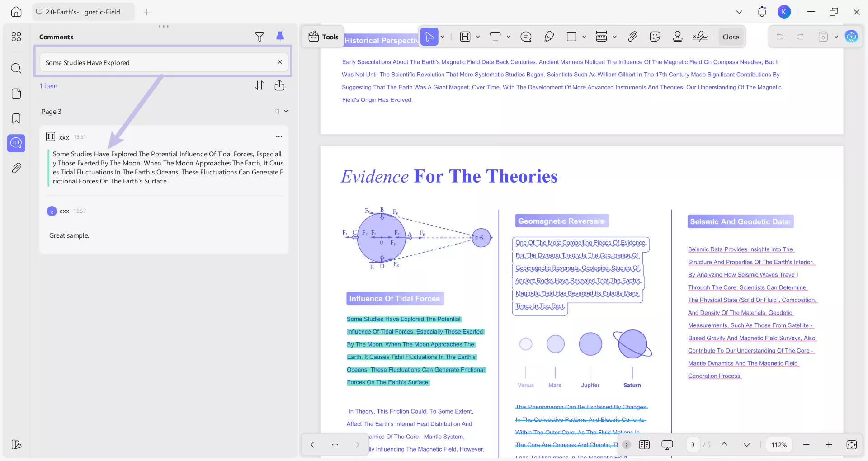Image resolution: width=868 pixels, height=461 pixels.
Task: Open the filter comments icon
Action: pyautogui.click(x=259, y=37)
